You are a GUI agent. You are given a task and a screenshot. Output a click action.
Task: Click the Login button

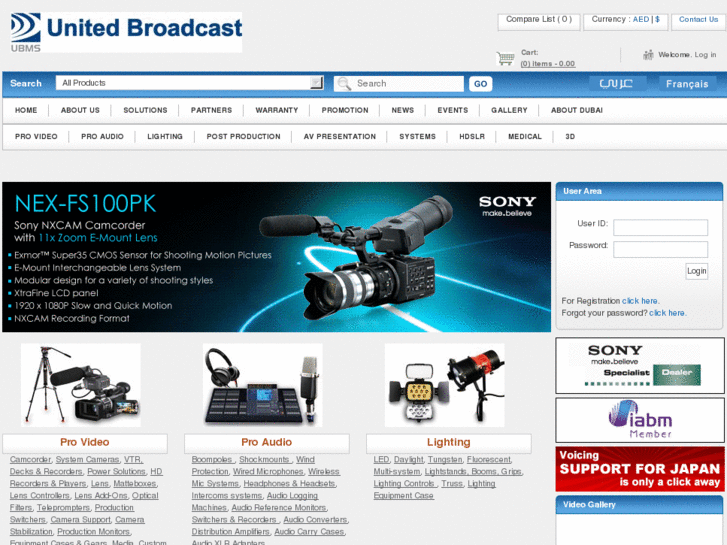point(696,271)
